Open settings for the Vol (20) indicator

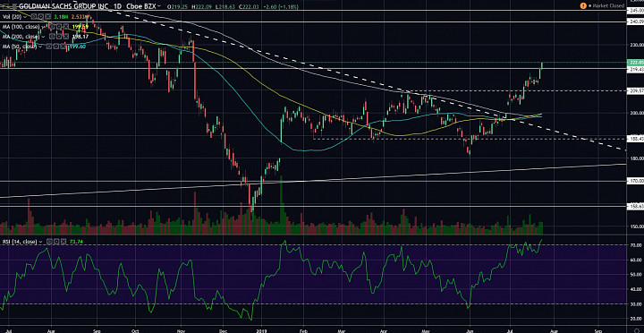(x=40, y=16)
